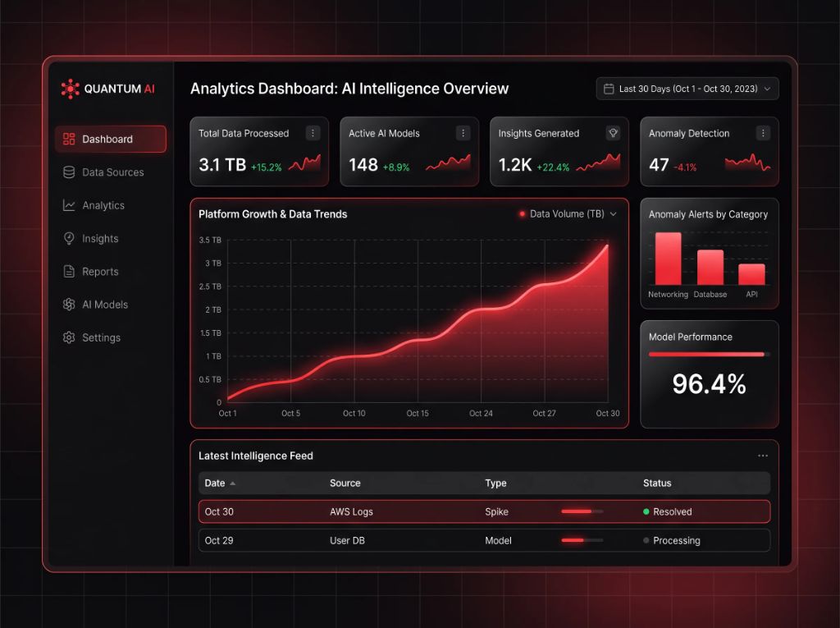Screen dimensions: 840x628
Task: Navigate to Insights in sidebar
Action: click(x=111, y=239)
